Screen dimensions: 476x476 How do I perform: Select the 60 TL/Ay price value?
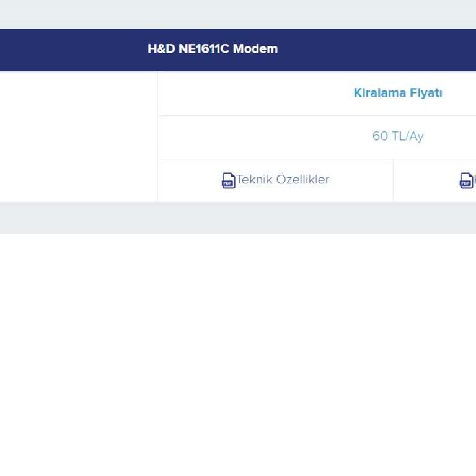[x=398, y=136]
